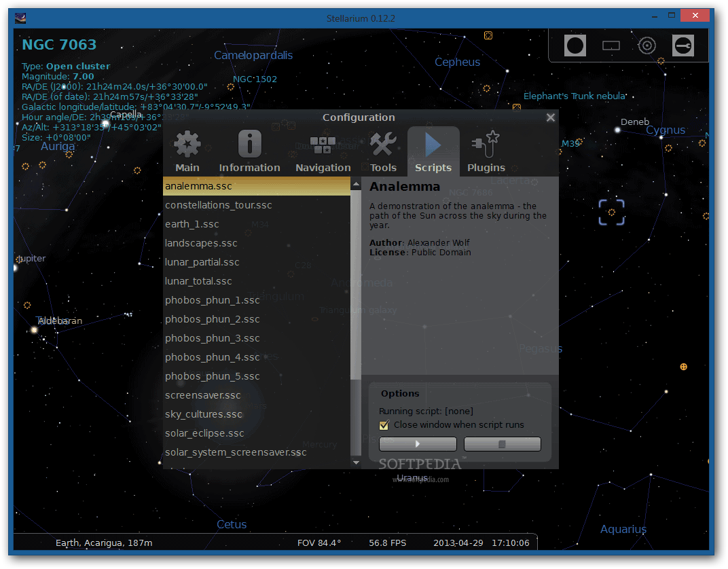Click the Aldebaran star
Viewport: 728px width, 569px height.
pyautogui.click(x=34, y=330)
